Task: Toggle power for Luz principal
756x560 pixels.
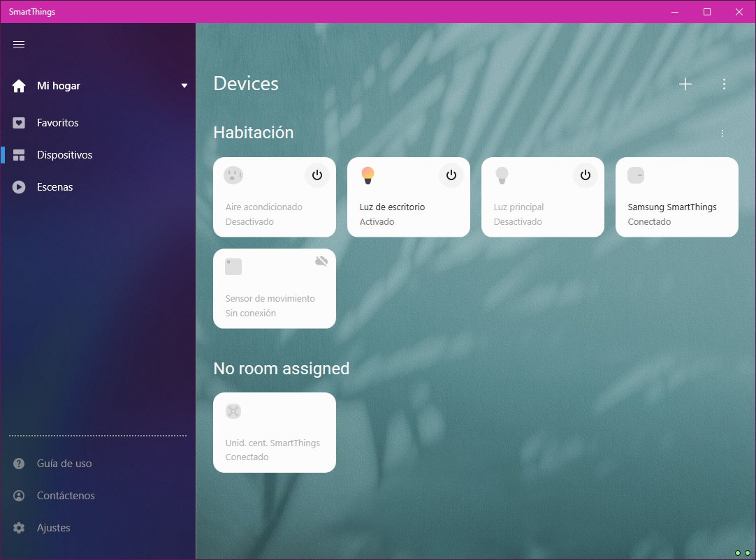Action: pos(586,175)
